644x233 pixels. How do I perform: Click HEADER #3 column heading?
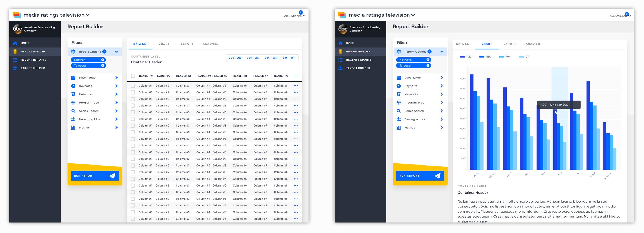(x=183, y=76)
